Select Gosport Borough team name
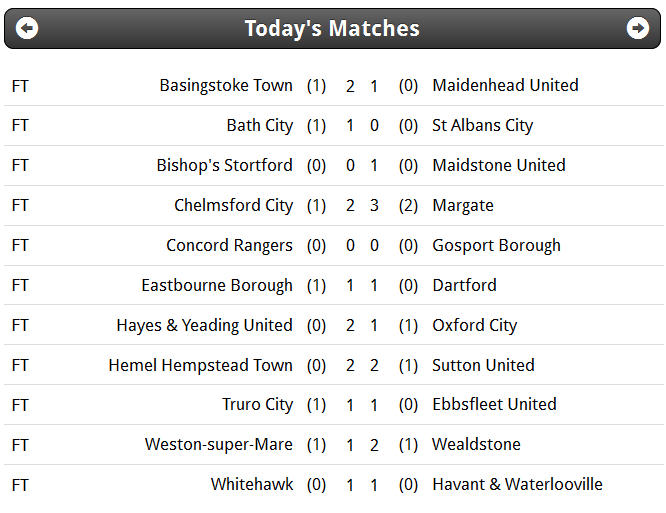Viewport: 666px width, 513px height. 496,246
